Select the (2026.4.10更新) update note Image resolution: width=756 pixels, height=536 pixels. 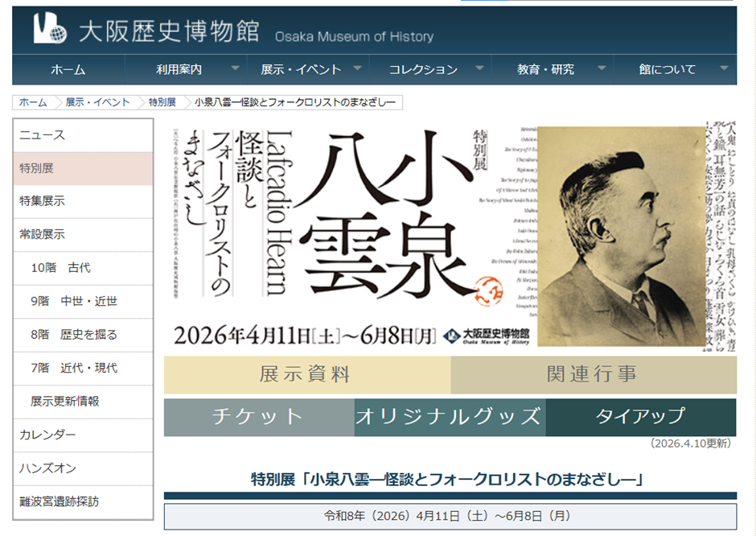(690, 443)
